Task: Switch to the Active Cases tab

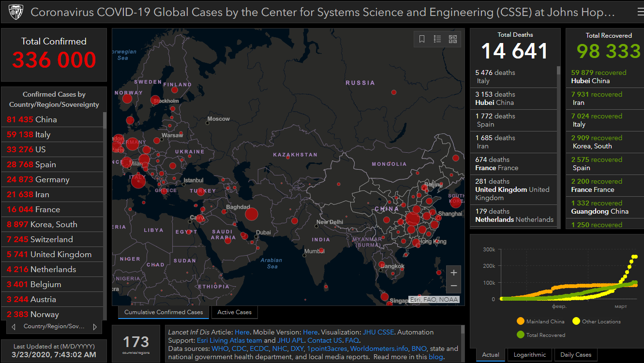Action: tap(234, 312)
